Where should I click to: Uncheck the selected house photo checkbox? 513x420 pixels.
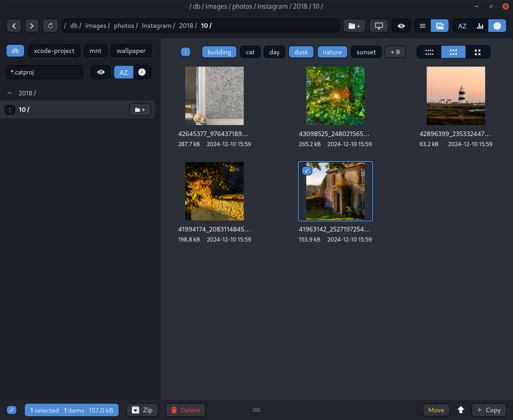point(307,171)
